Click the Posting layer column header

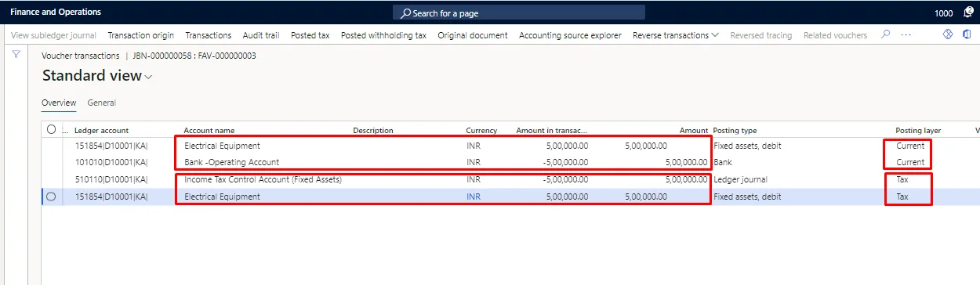tap(918, 130)
